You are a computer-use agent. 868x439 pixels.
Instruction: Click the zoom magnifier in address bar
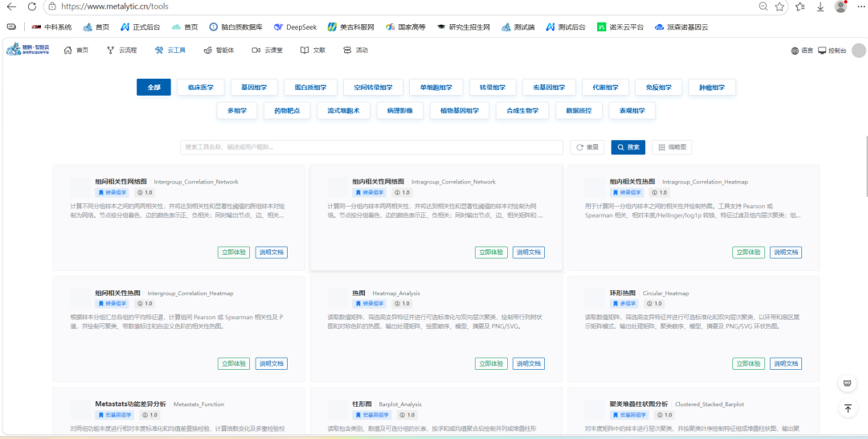(763, 6)
